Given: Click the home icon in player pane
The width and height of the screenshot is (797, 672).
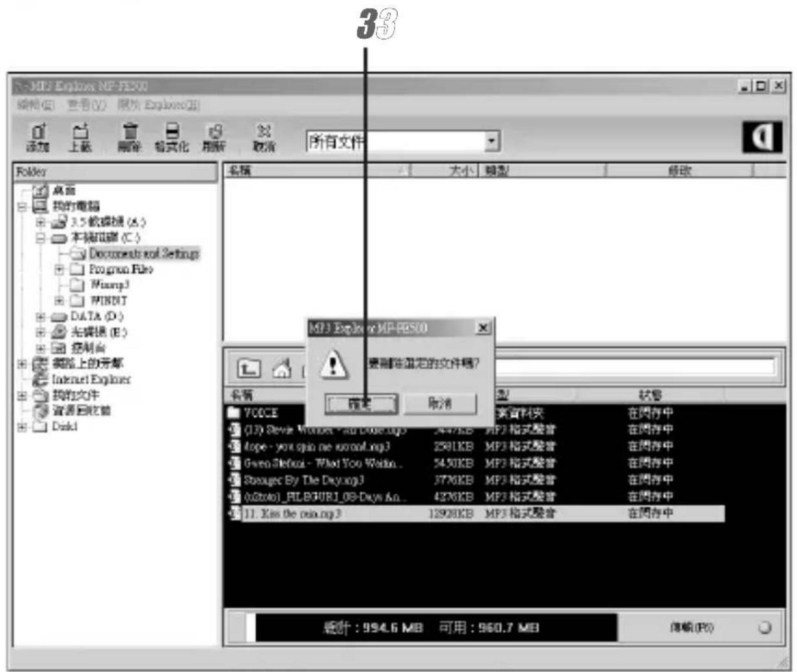Looking at the screenshot, I should (281, 369).
